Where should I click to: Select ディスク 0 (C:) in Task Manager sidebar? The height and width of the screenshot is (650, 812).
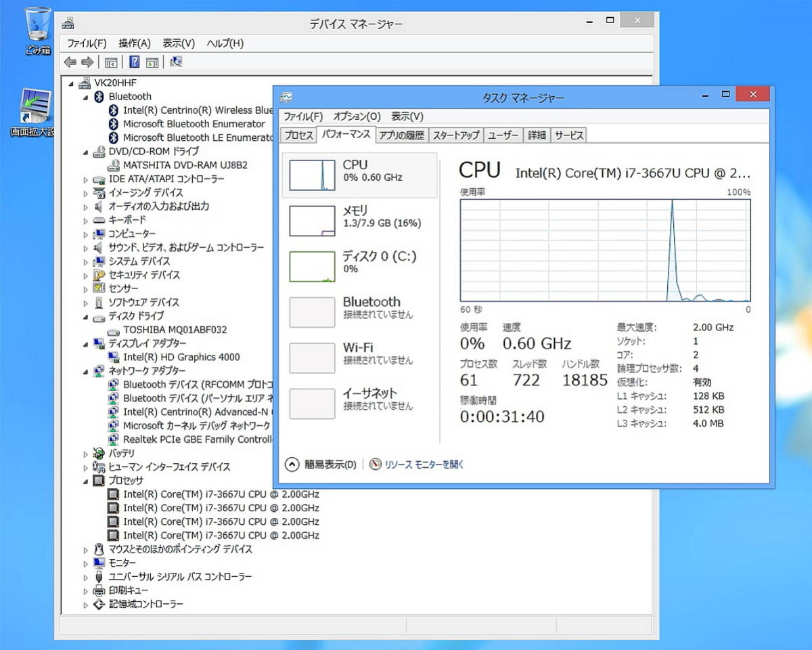[359, 266]
